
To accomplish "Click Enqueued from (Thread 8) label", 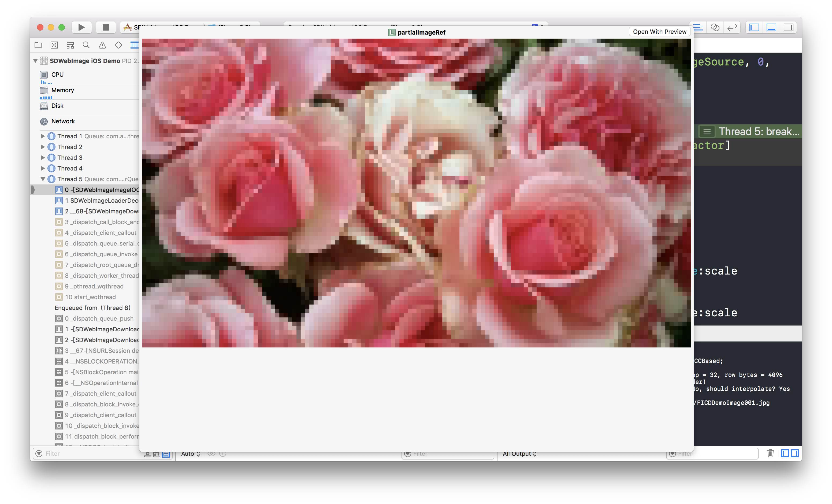I will click(92, 308).
